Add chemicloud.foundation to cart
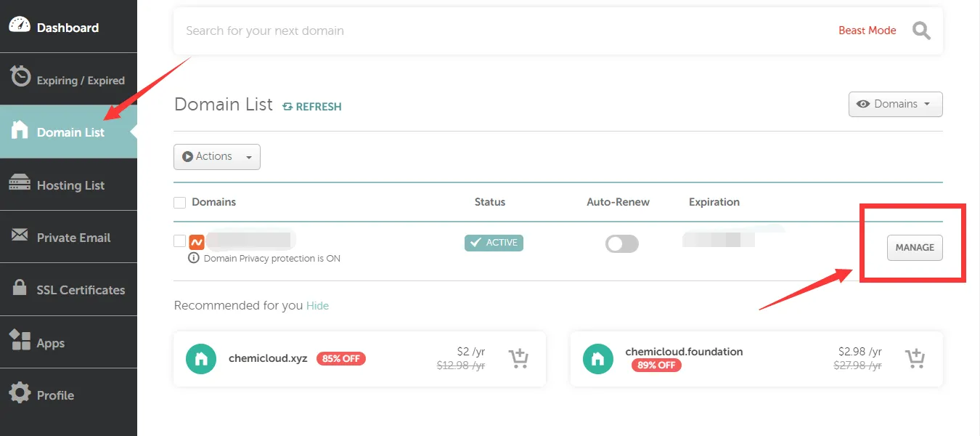The width and height of the screenshot is (980, 436). [915, 359]
